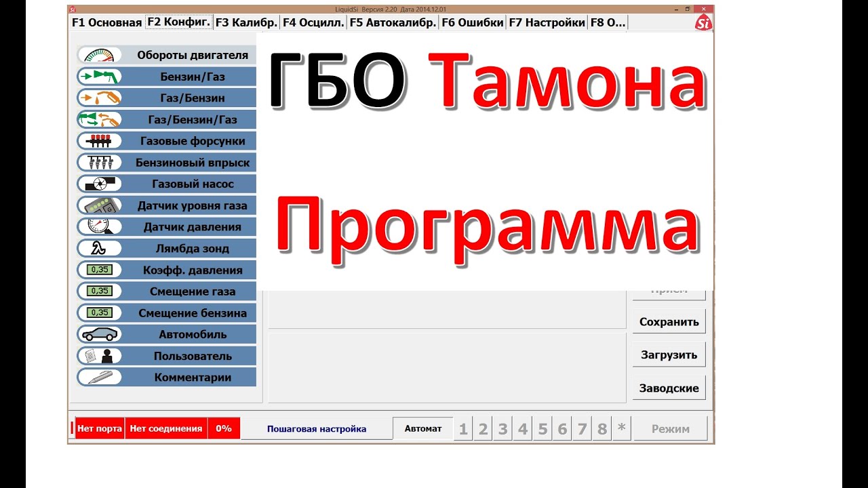The image size is (868, 488).
Task: Click the Сохранить button
Action: pos(669,322)
